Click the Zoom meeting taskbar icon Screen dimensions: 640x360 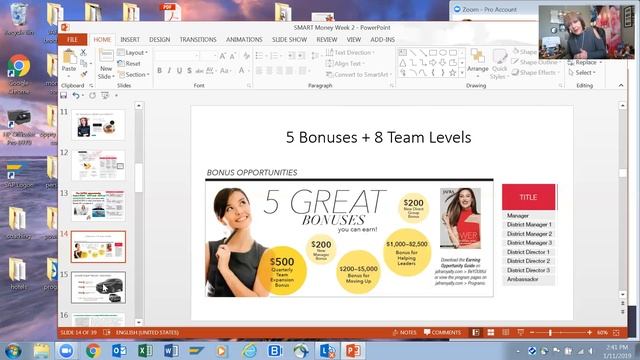tap(66, 351)
